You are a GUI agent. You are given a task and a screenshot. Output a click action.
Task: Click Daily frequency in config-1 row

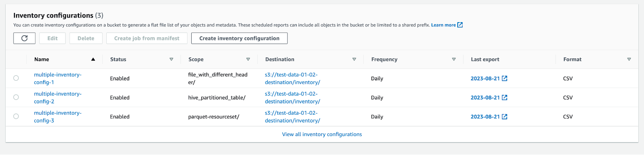pyautogui.click(x=377, y=78)
